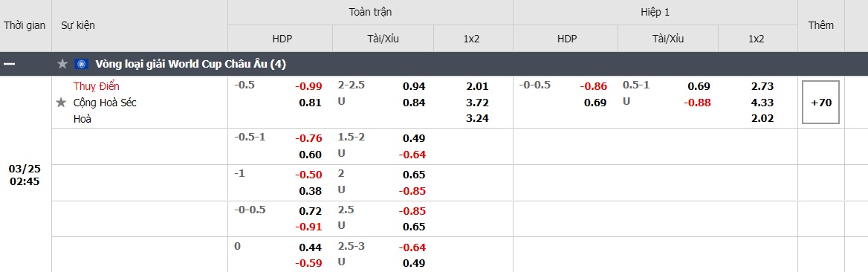Select handicap -1 odds -0.50
This screenshot has height=272, width=868.
click(308, 175)
